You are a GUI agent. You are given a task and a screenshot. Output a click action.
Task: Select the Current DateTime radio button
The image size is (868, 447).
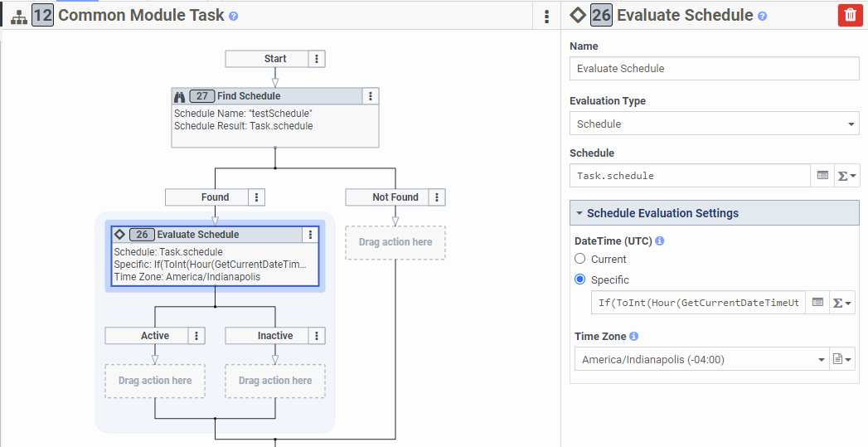pos(579,259)
